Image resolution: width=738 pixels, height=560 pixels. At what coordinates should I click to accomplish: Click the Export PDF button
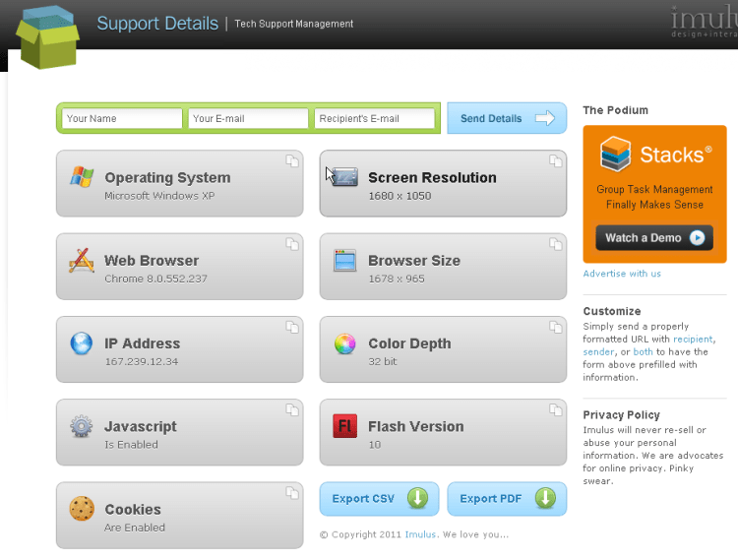pyautogui.click(x=507, y=499)
